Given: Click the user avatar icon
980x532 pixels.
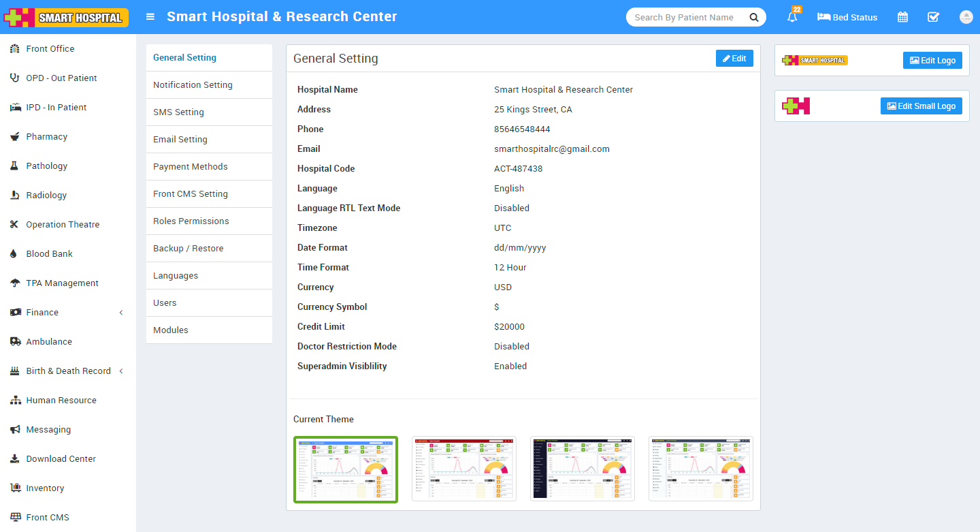Looking at the screenshot, I should (966, 17).
